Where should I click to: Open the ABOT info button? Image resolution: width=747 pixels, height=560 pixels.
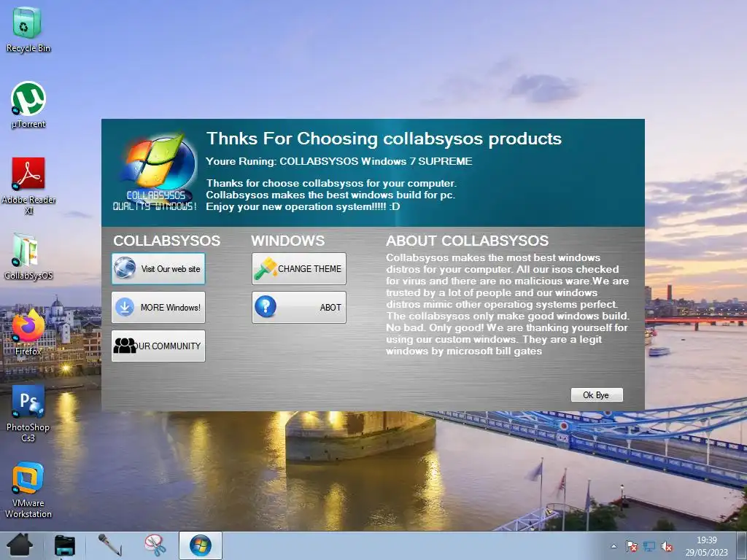(x=298, y=308)
